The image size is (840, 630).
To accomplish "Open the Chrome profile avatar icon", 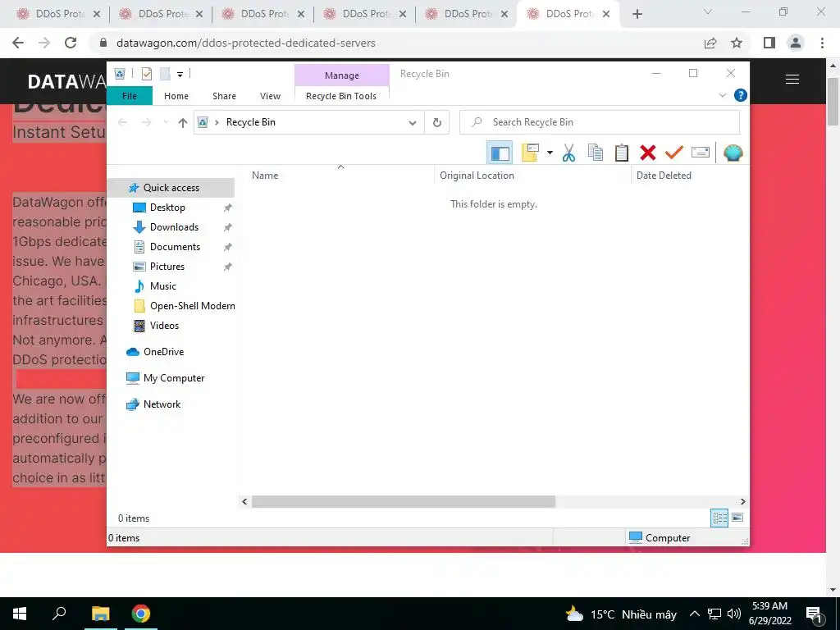I will [x=796, y=43].
